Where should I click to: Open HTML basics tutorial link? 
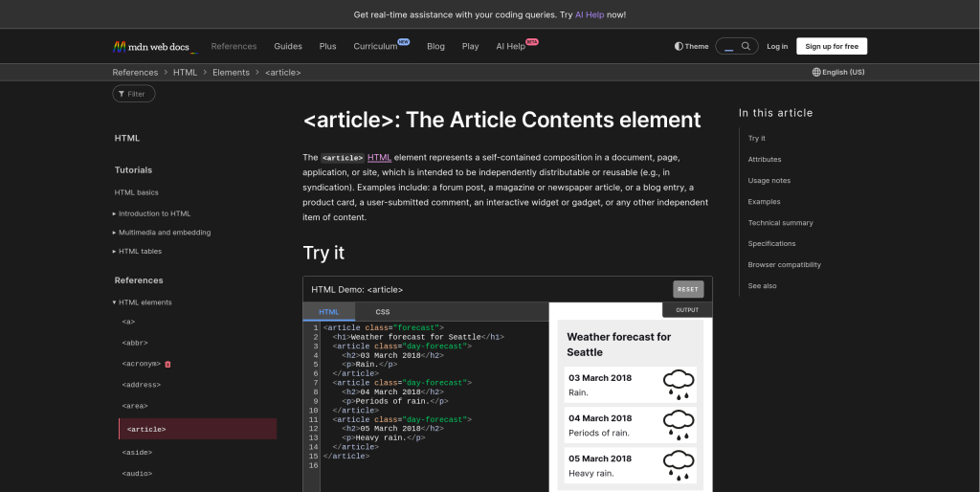click(x=136, y=192)
